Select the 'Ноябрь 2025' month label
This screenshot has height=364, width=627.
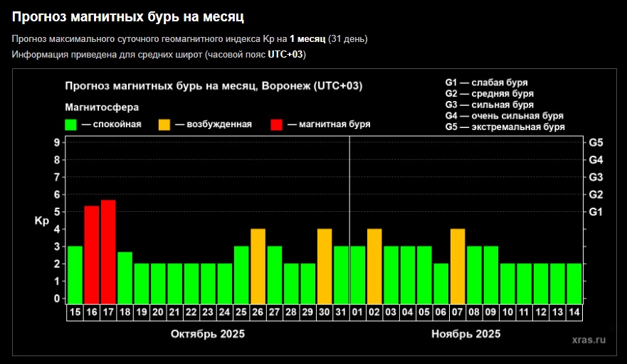[466, 333]
